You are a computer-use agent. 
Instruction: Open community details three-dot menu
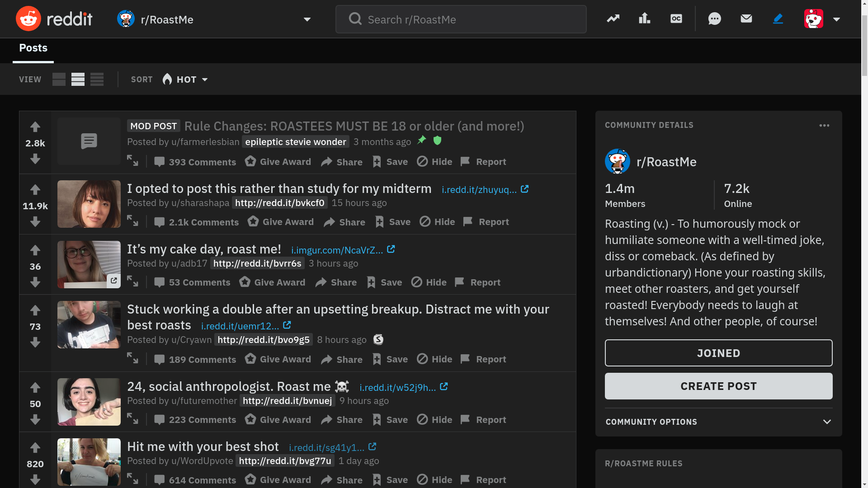point(824,126)
